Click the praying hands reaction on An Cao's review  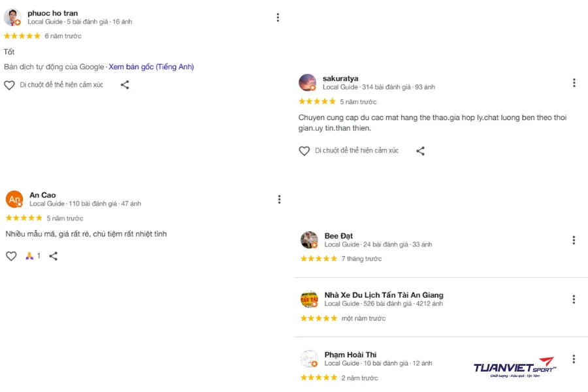29,256
